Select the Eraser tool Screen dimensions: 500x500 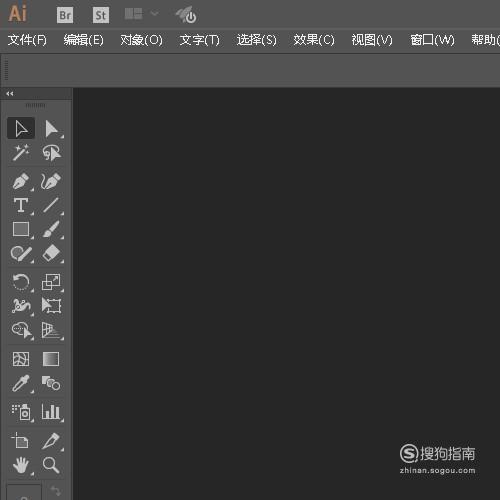(x=51, y=254)
